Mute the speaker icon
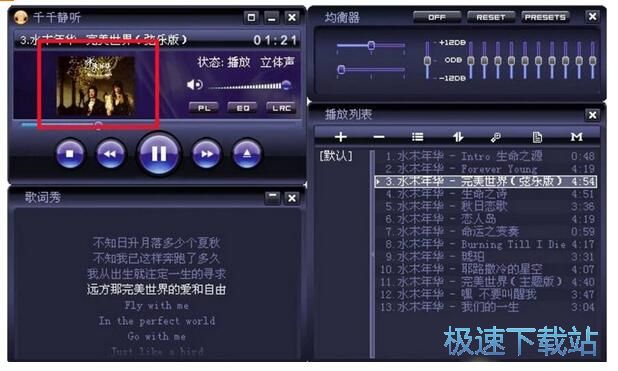The width and height of the screenshot is (618, 371). click(194, 84)
